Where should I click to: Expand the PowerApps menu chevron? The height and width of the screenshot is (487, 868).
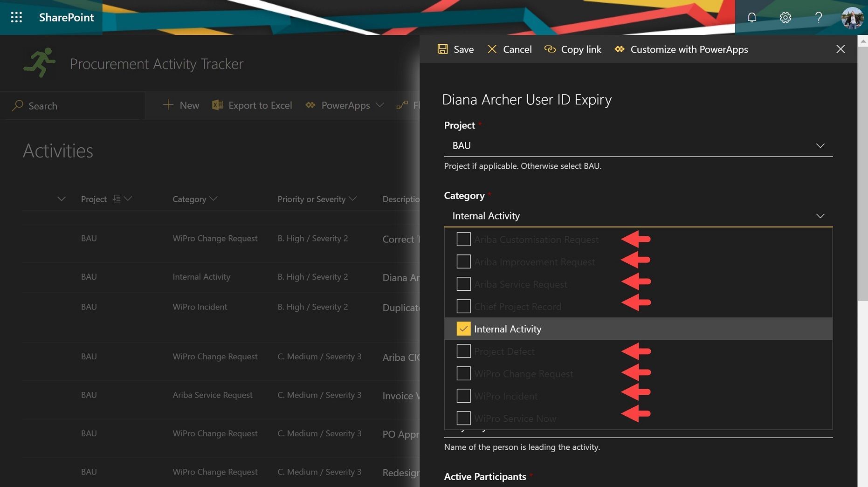(380, 105)
